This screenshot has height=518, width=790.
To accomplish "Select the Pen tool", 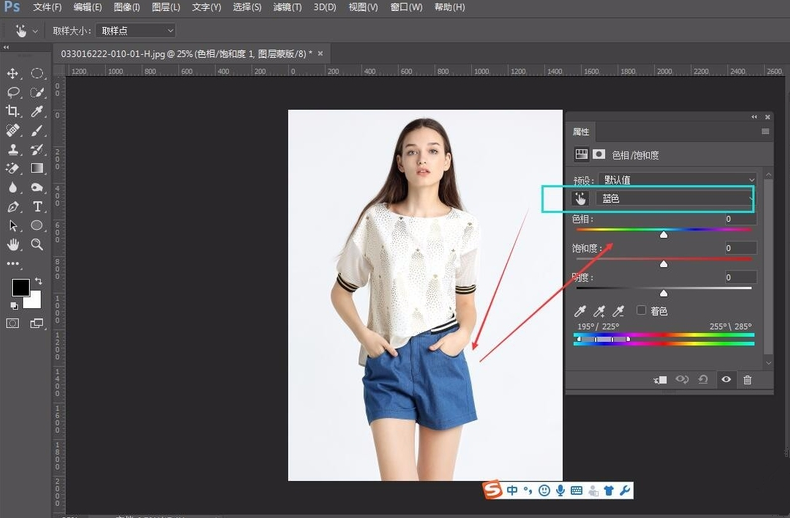I will [13, 206].
